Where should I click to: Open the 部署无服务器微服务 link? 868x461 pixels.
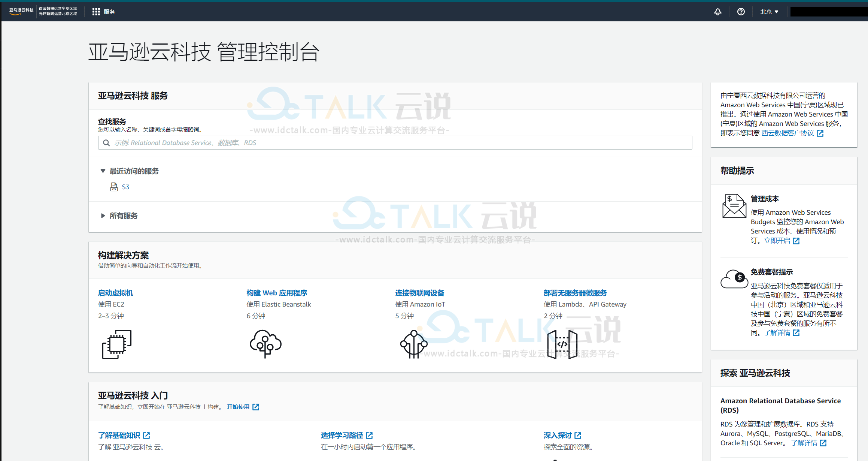(575, 293)
